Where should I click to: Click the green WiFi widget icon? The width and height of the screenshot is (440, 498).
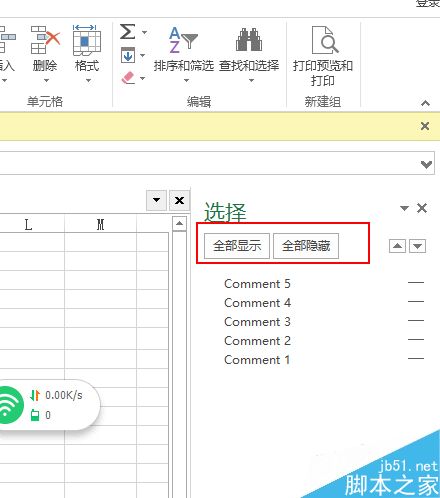10,405
